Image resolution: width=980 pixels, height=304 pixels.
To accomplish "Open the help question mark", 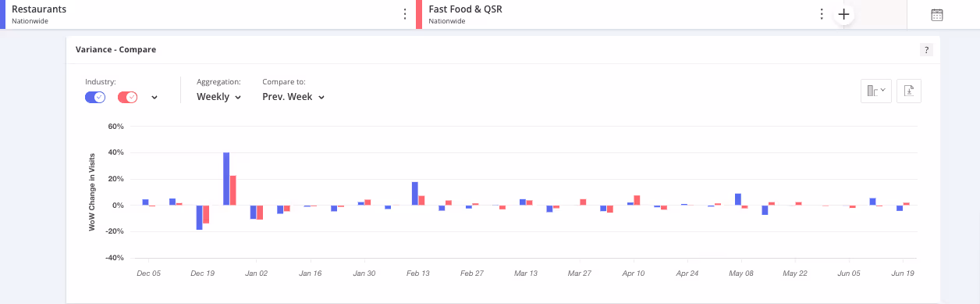I will click(x=926, y=50).
